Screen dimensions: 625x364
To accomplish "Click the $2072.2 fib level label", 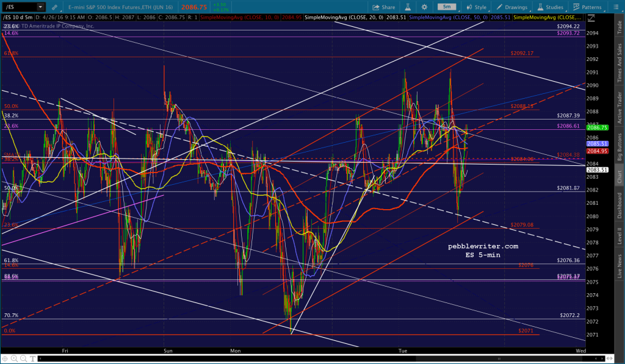I will click(569, 315).
